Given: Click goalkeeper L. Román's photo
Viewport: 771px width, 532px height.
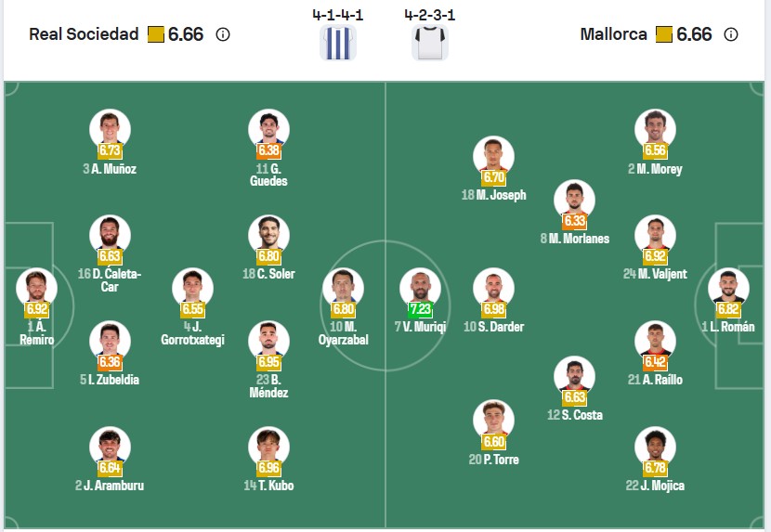Looking at the screenshot, I should tap(728, 288).
